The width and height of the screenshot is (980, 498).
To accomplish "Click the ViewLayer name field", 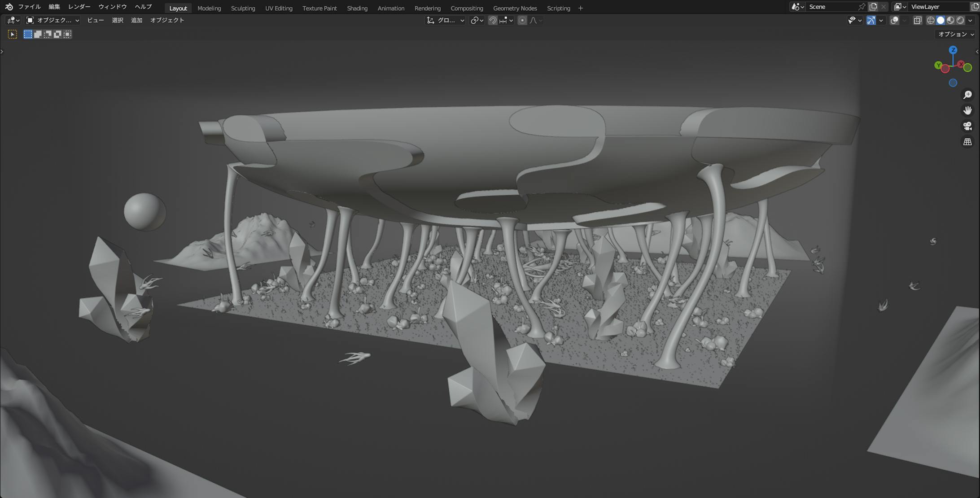I will pos(939,7).
